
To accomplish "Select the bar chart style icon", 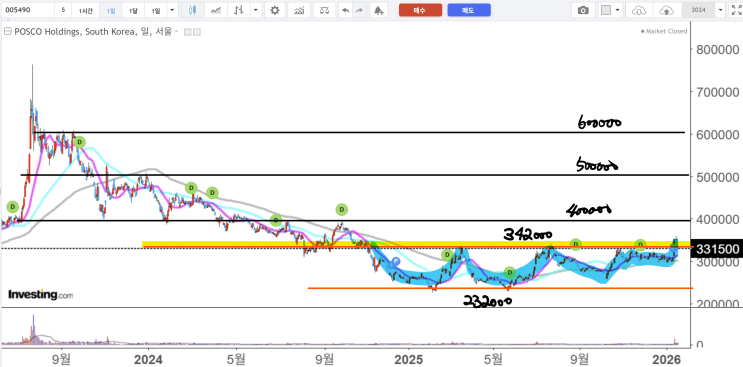I will (x=240, y=10).
